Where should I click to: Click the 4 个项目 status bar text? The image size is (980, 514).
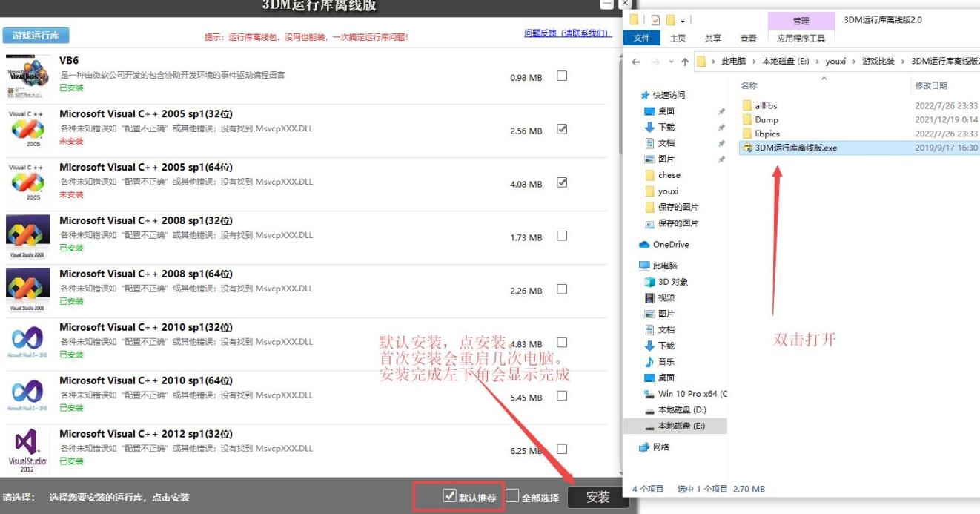(x=649, y=489)
